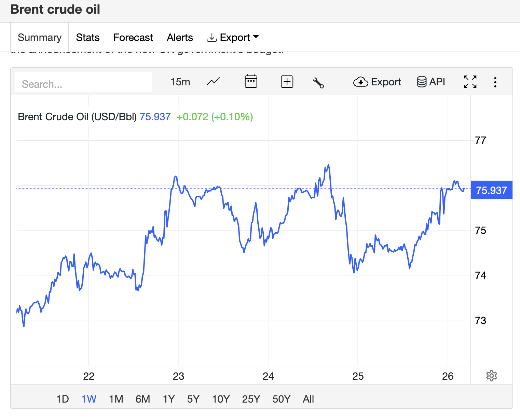Open chart settings gear icon
The image size is (520, 420).
tap(492, 376)
